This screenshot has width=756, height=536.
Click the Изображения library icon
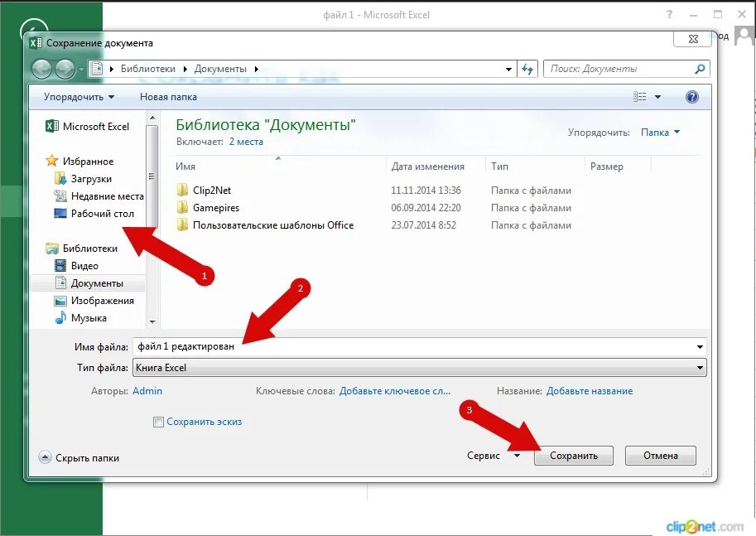[60, 301]
